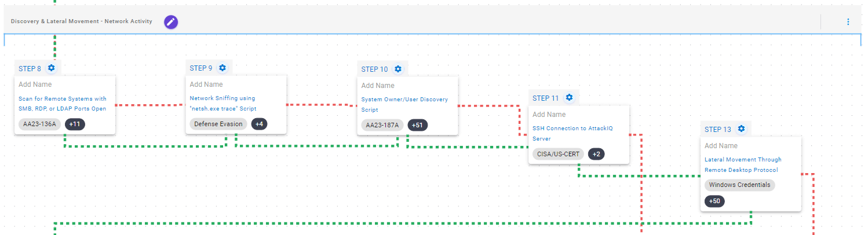Image resolution: width=868 pixels, height=235 pixels.
Task: Click the Add Name field in Step 13
Action: (x=721, y=146)
